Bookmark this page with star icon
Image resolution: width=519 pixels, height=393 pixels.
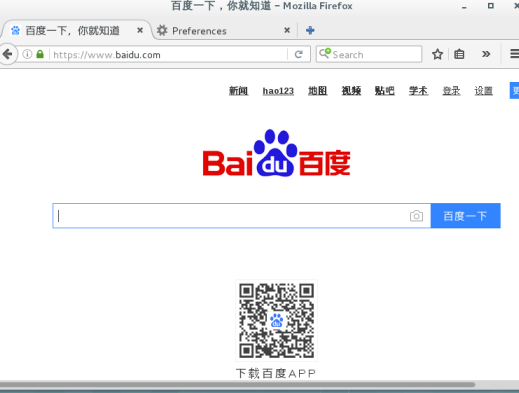(437, 54)
